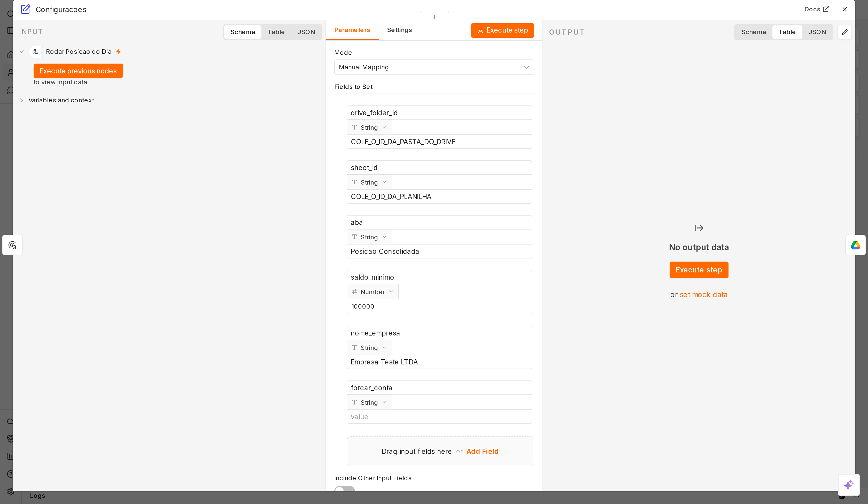Open the AI assistant sparkle icon
The image size is (868, 504).
(849, 485)
